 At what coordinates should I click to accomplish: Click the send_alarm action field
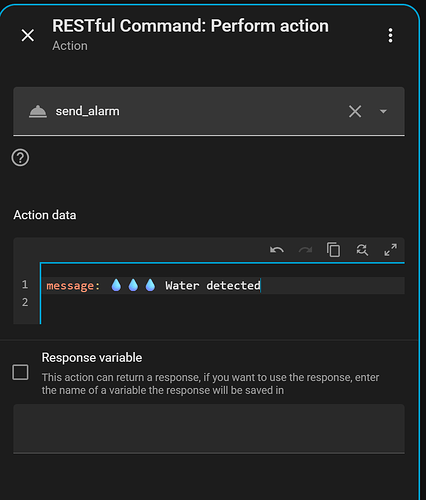pos(209,111)
